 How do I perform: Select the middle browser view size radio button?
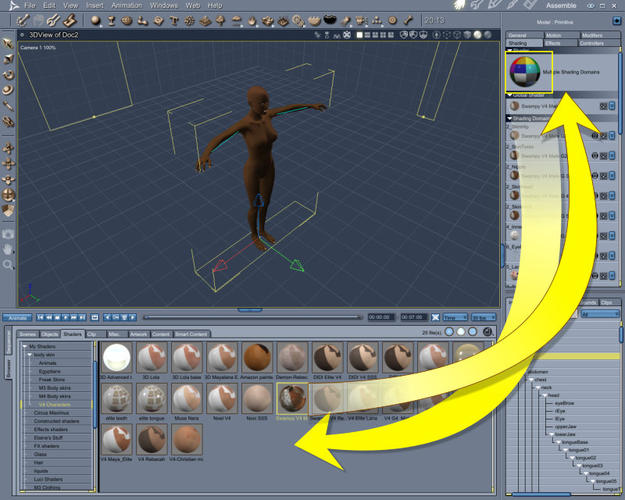[x=461, y=332]
